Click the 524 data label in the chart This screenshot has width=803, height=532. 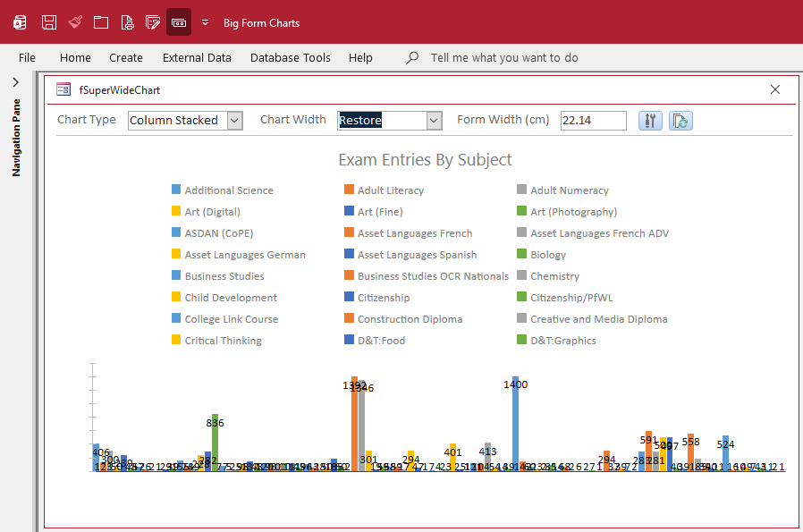click(726, 444)
